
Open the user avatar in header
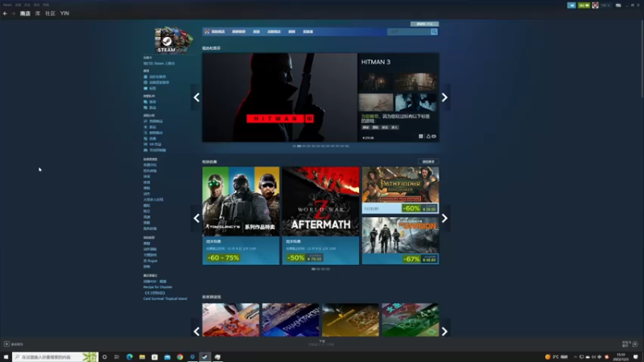(595, 6)
